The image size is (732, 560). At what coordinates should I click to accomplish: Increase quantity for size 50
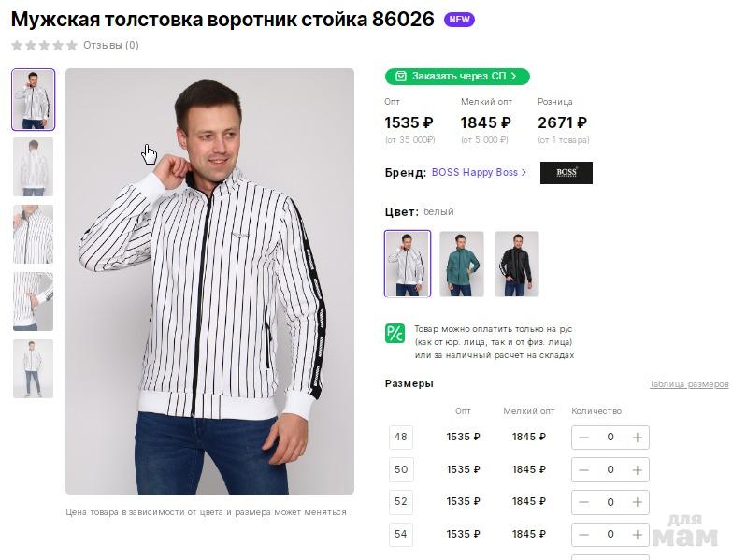(x=638, y=469)
